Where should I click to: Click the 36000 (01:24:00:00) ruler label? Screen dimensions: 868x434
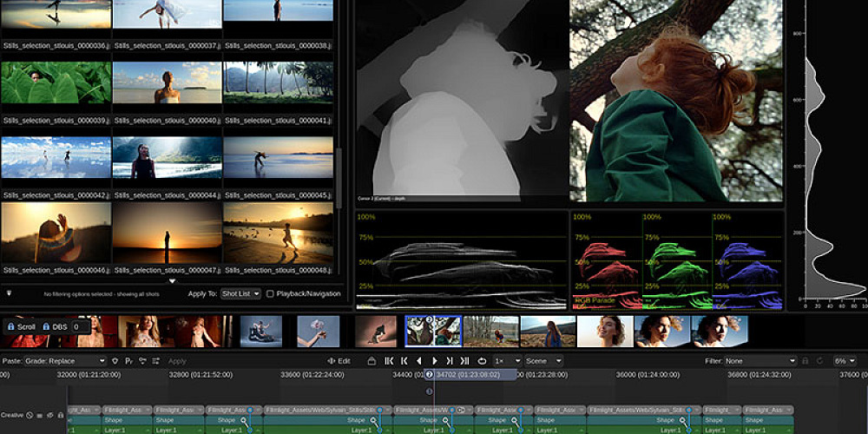[648, 375]
